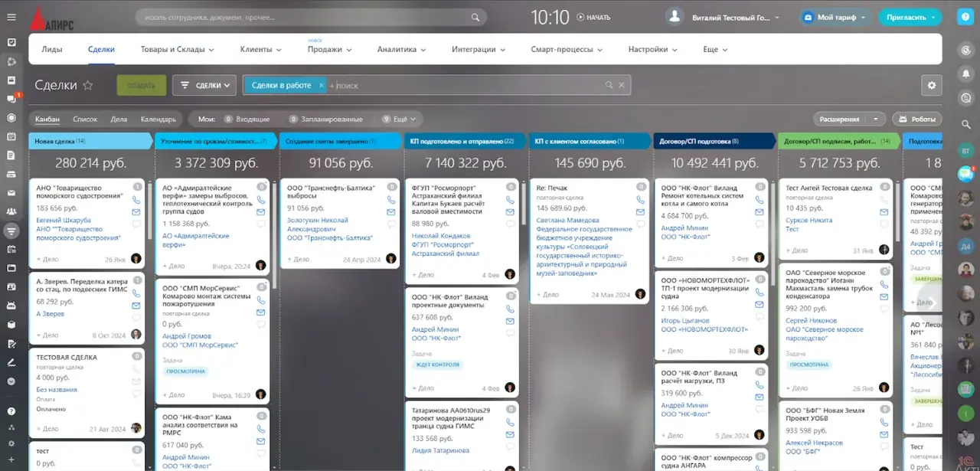Open chat icon in left sidebar with badge
Image resolution: width=980 pixels, height=471 pixels.
pyautogui.click(x=11, y=99)
